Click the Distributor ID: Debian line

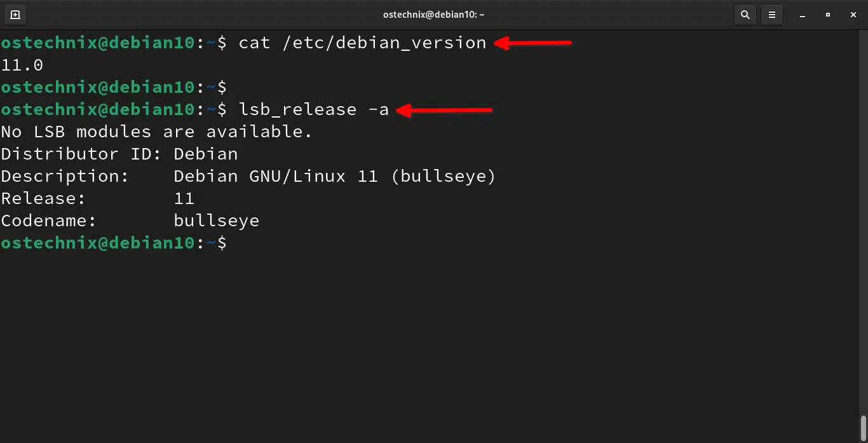click(x=119, y=154)
